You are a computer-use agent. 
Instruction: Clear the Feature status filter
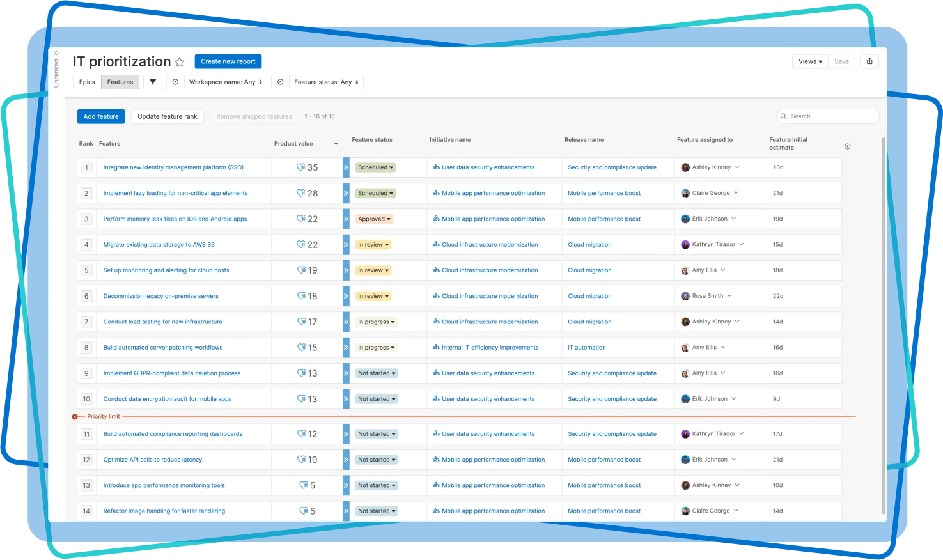click(x=280, y=82)
